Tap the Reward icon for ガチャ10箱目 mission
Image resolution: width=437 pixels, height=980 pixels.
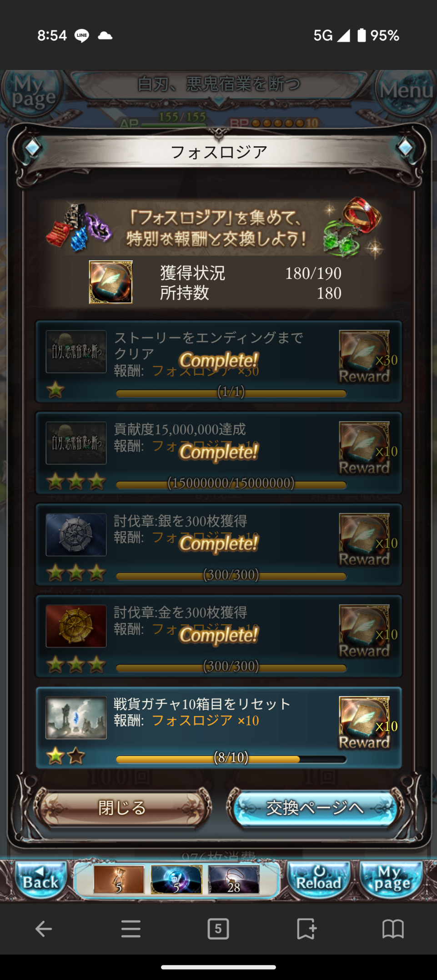coord(364,723)
